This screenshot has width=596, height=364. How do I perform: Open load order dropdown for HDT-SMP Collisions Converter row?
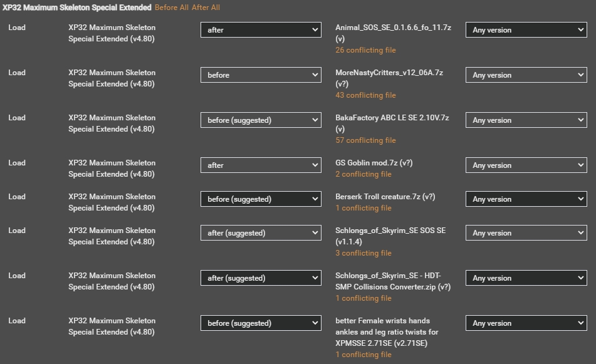261,278
